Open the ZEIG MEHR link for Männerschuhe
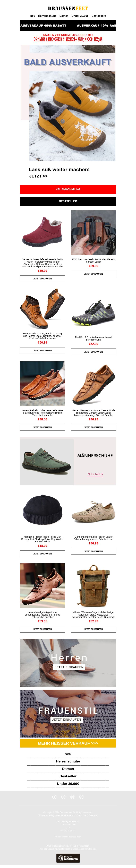This screenshot has height=868, width=136. tap(95, 474)
